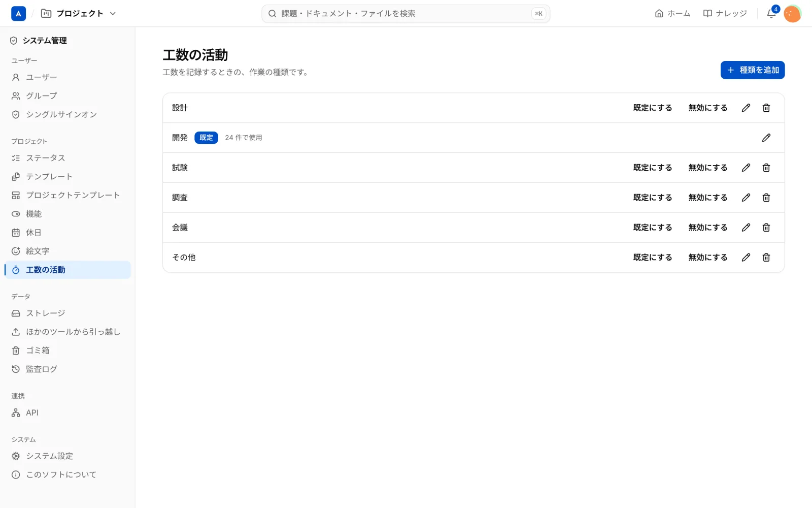Open 休日 settings in the sidebar

67,233
